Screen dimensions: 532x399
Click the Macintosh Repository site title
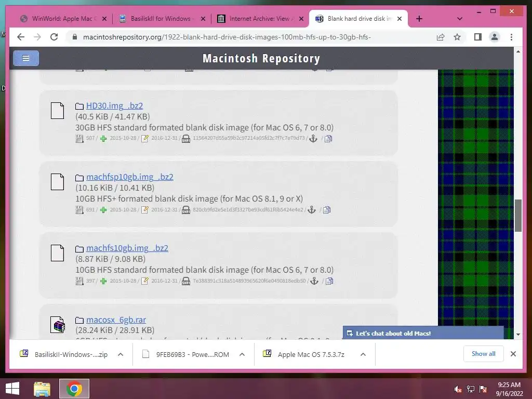261,58
